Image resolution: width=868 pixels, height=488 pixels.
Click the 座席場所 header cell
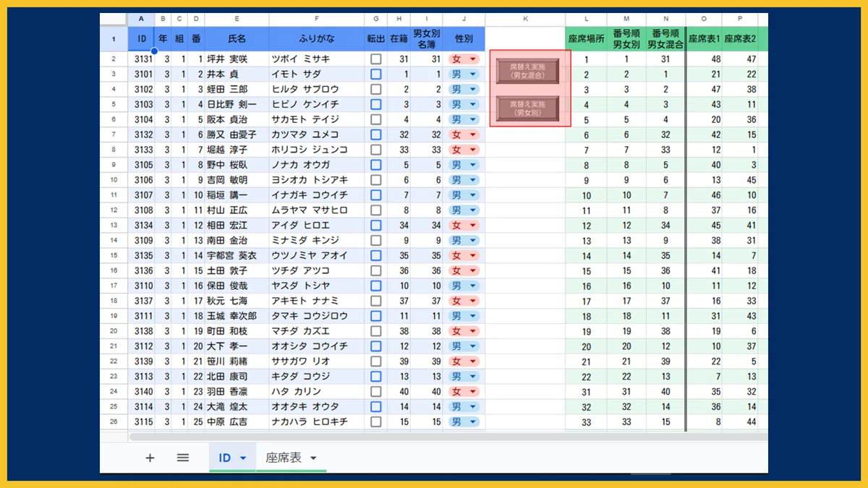586,39
